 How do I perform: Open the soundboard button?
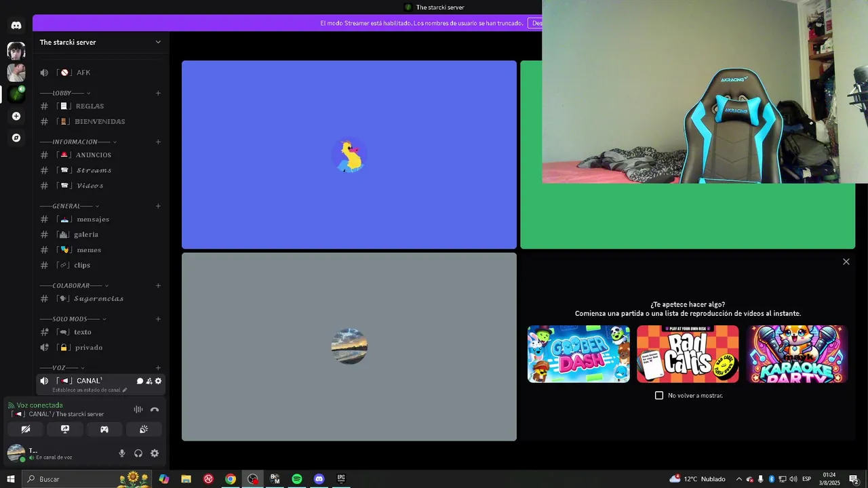pyautogui.click(x=144, y=429)
